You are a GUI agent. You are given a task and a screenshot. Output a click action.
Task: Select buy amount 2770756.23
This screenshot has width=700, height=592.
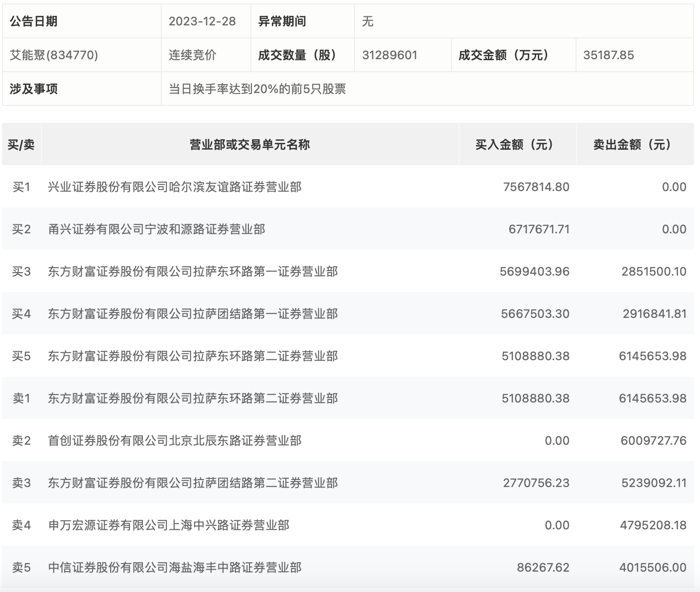pos(536,483)
